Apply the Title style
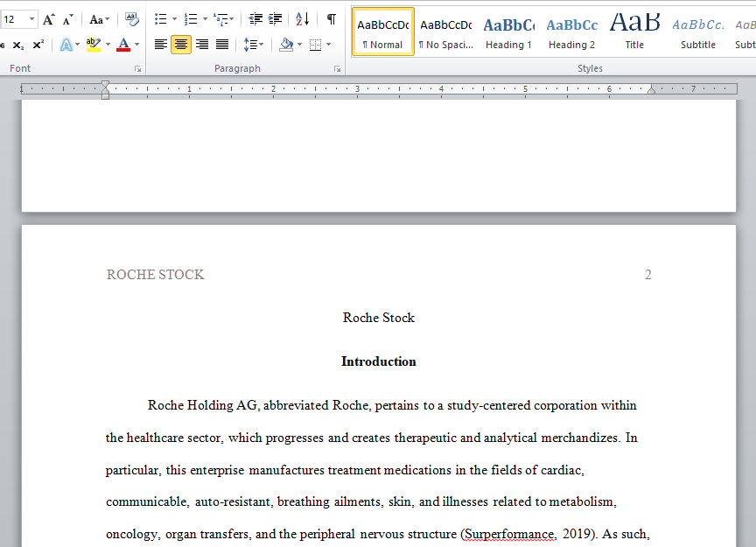The image size is (756, 547). [x=634, y=32]
